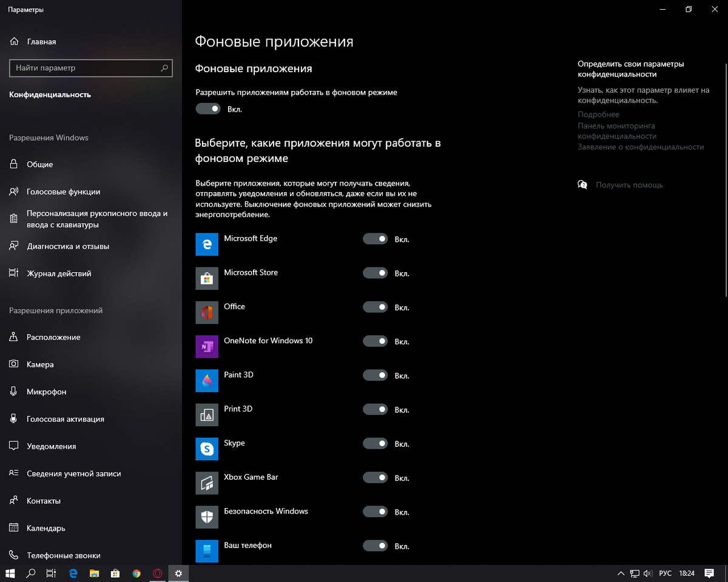Click the Получить помощь chat icon
Screen dimensions: 728x582
(582, 185)
